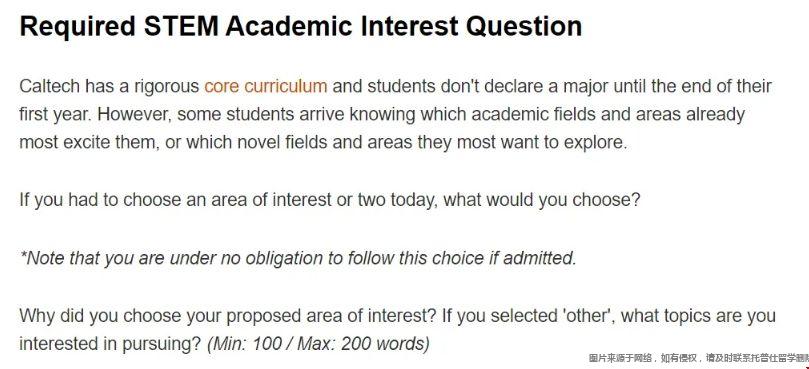Click the word Caltech in the paragraph
This screenshot has height=369, width=809.
(49, 86)
